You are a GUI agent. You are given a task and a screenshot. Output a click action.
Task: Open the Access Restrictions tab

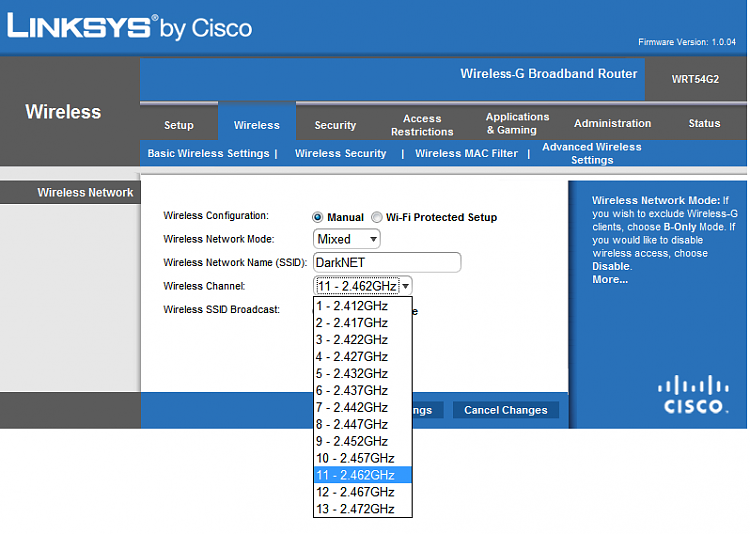coord(422,125)
